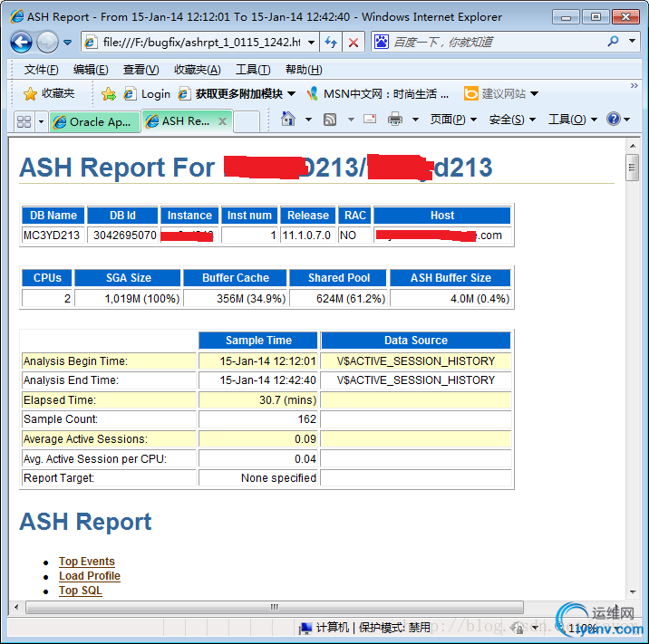Click the browser Back arrow button
Screen dimensions: 649x644
click(21, 43)
